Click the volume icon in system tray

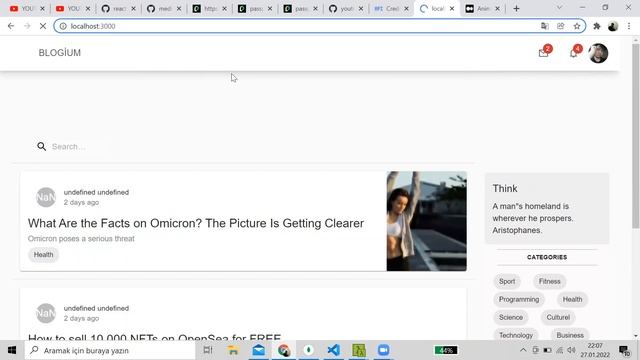coord(571,350)
